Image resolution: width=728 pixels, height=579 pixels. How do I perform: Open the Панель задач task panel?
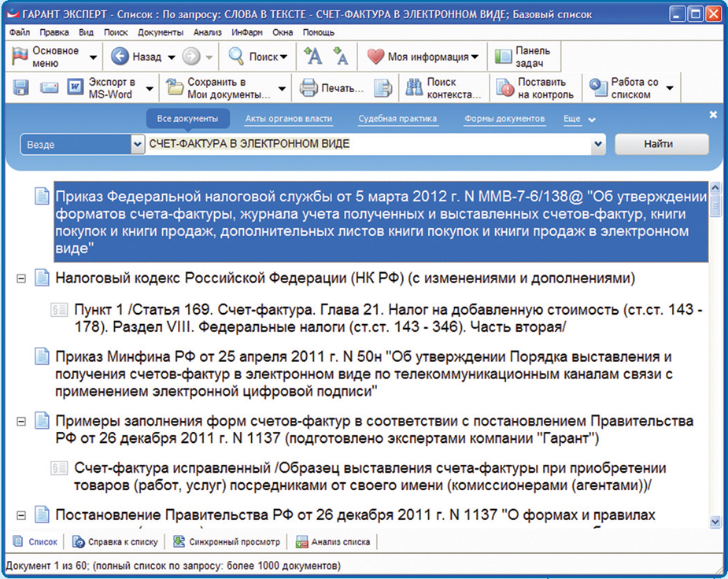click(522, 57)
